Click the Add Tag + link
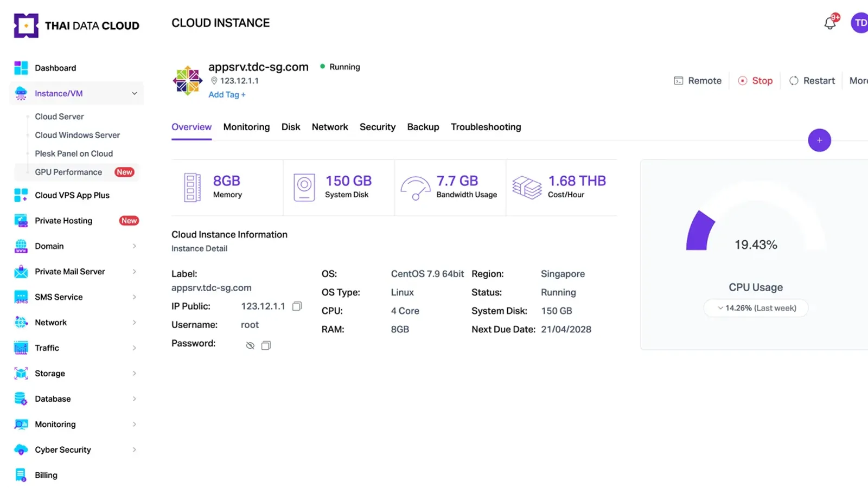Viewport: 868px width, 488px height. (x=227, y=94)
